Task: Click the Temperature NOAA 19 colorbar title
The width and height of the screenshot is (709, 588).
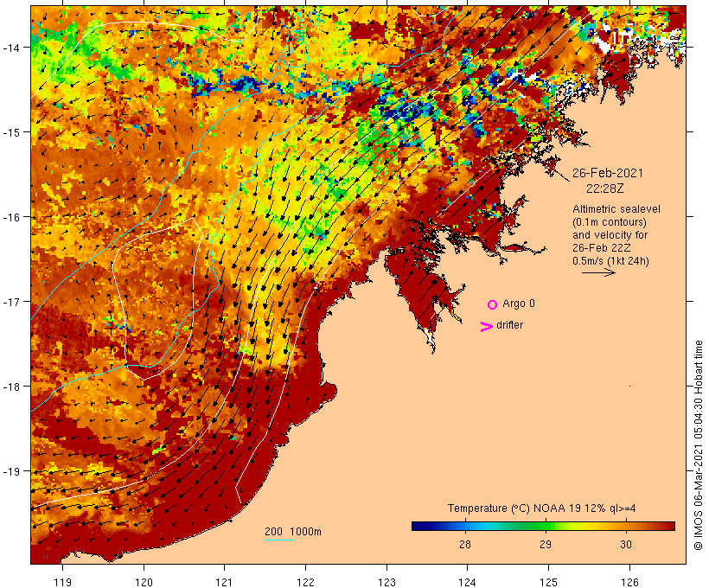Action: coord(542,508)
